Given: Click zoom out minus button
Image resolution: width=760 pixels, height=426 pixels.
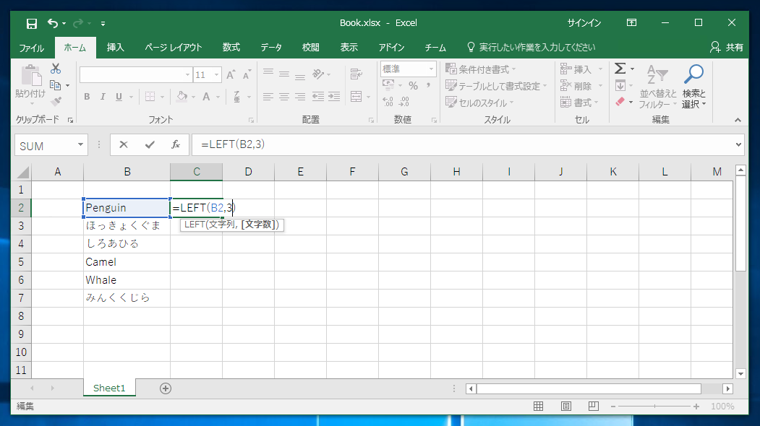Looking at the screenshot, I should tap(613, 406).
